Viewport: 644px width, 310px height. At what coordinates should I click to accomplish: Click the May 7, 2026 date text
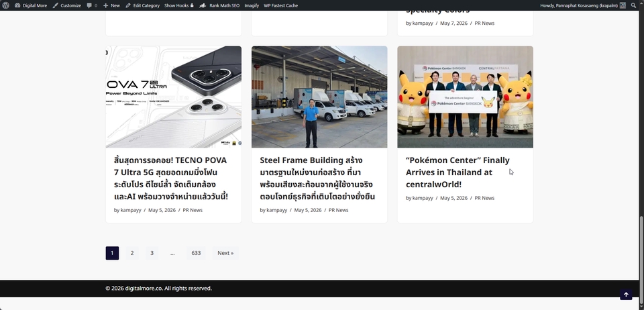pyautogui.click(x=454, y=23)
